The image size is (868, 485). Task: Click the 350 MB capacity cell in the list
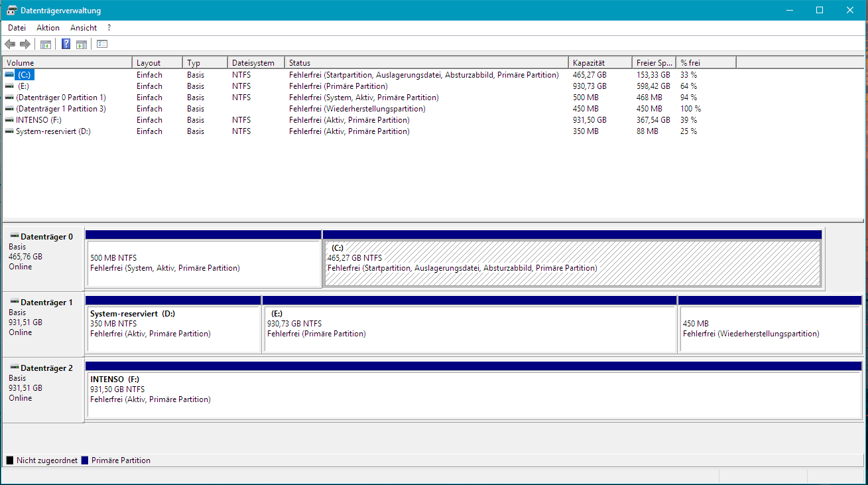(x=586, y=131)
